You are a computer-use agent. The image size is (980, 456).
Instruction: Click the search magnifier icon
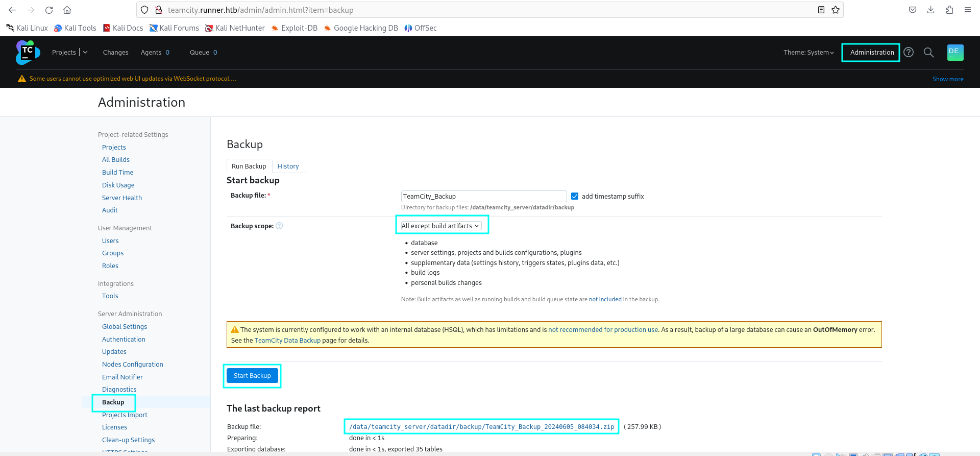pos(928,53)
